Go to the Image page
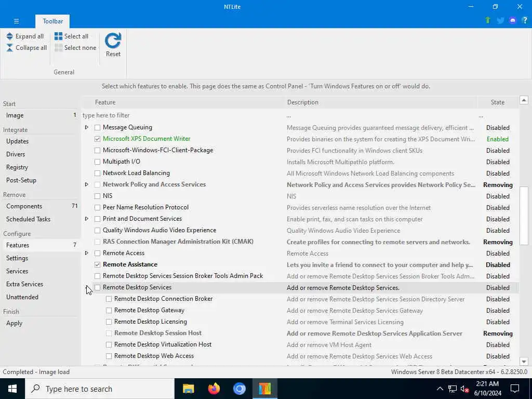Image resolution: width=532 pixels, height=399 pixels. click(41, 115)
